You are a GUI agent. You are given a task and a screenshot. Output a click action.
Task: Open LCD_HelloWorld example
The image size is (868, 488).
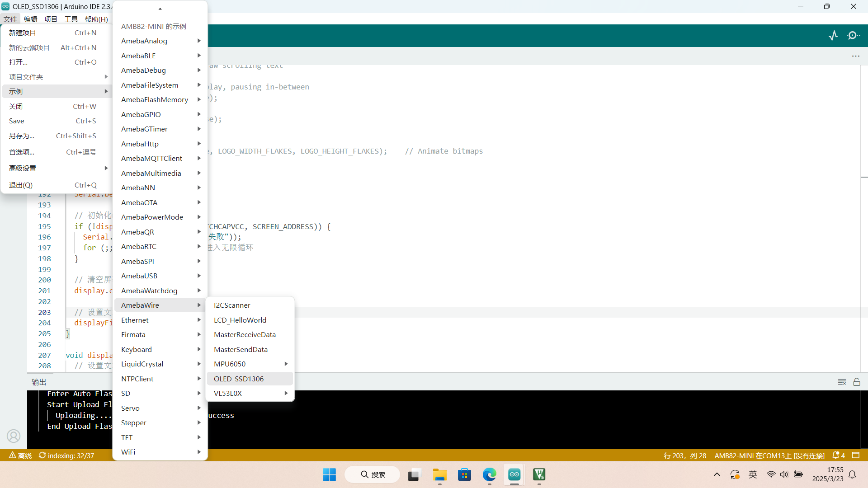(250, 320)
